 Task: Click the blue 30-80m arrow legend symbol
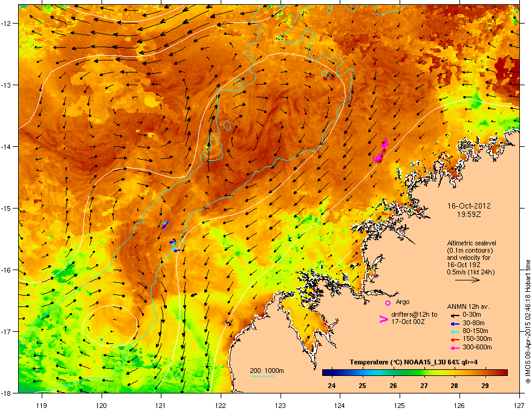[x=455, y=323]
